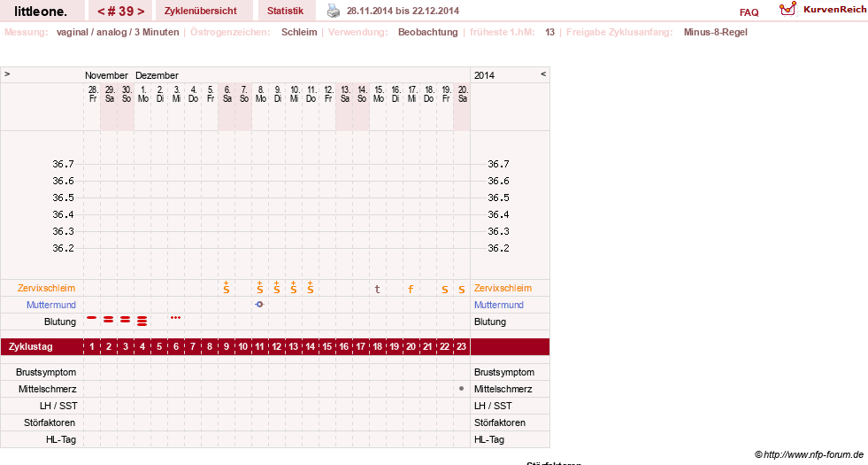Click the Schleim value after Östrogenzeichen
Viewport: 868px width, 465px height.
coord(299,32)
